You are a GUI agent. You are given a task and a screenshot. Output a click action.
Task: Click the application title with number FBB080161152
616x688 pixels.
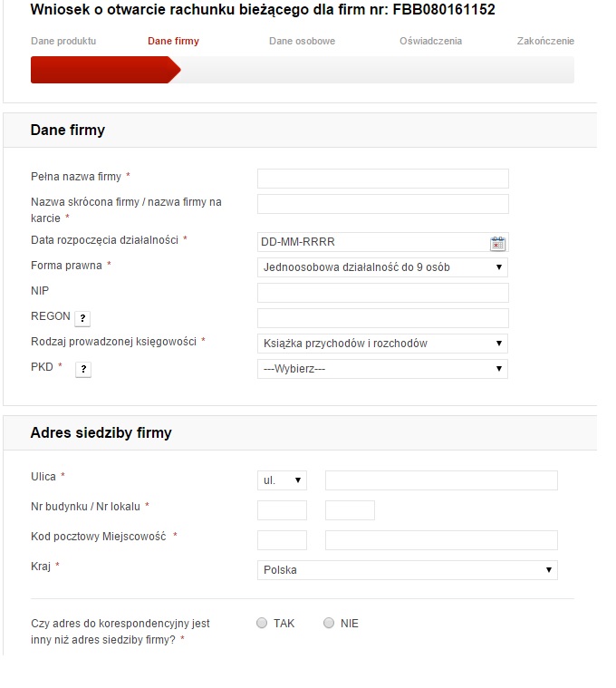click(x=263, y=10)
